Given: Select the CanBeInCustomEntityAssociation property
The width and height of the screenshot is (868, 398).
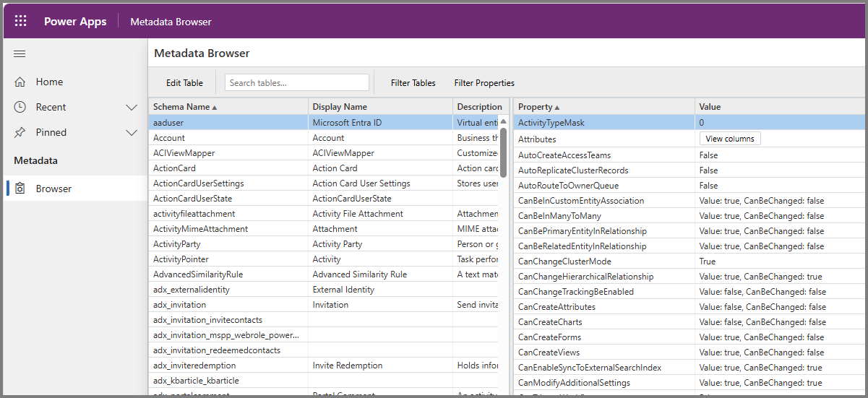Looking at the screenshot, I should pos(604,201).
